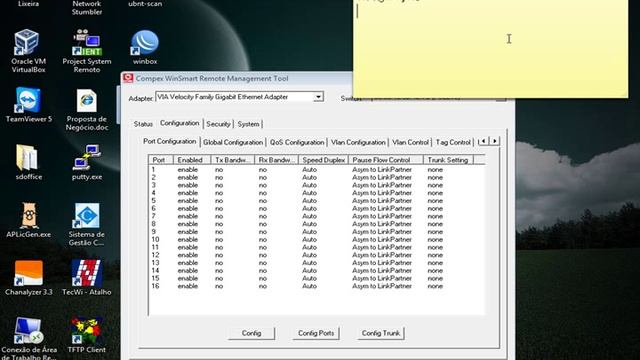This screenshot has height=360, width=640.
Task: Click the Tx Bandwidth column header
Action: (x=233, y=160)
